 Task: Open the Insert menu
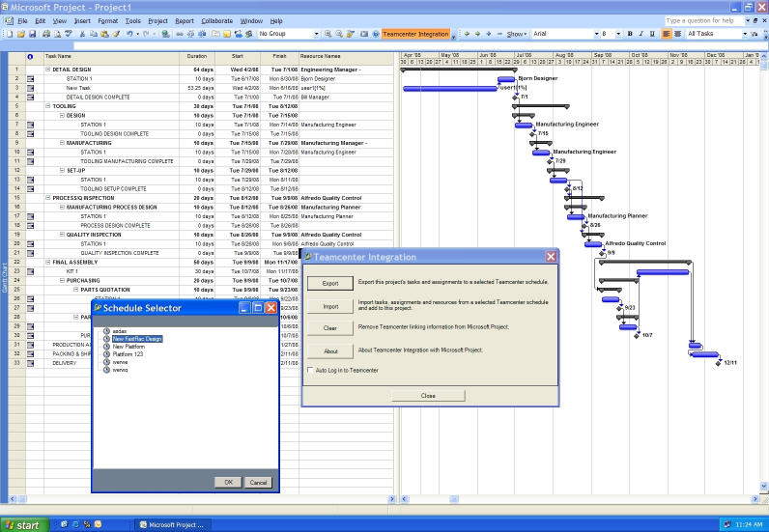pyautogui.click(x=82, y=21)
